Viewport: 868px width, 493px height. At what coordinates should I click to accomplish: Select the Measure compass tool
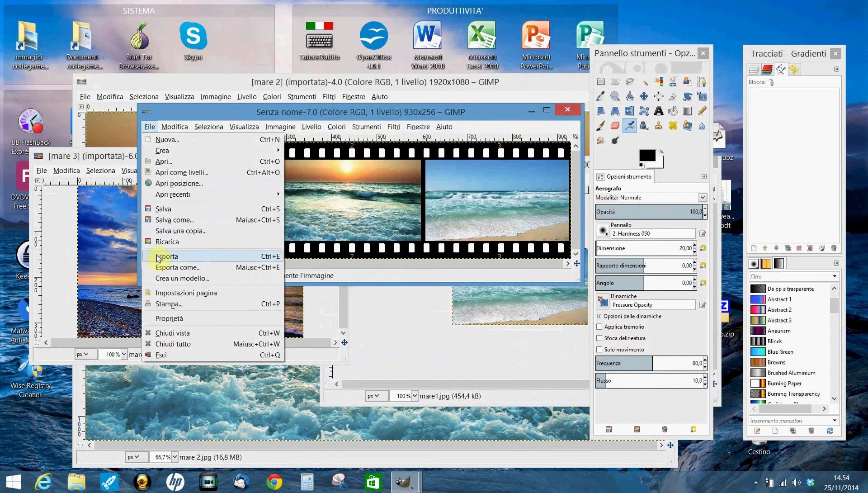[630, 96]
